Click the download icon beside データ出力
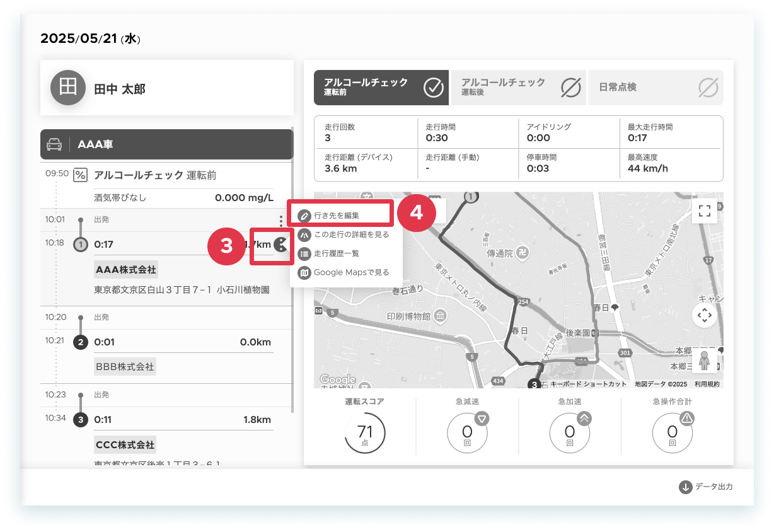This screenshot has height=532, width=774. click(686, 487)
